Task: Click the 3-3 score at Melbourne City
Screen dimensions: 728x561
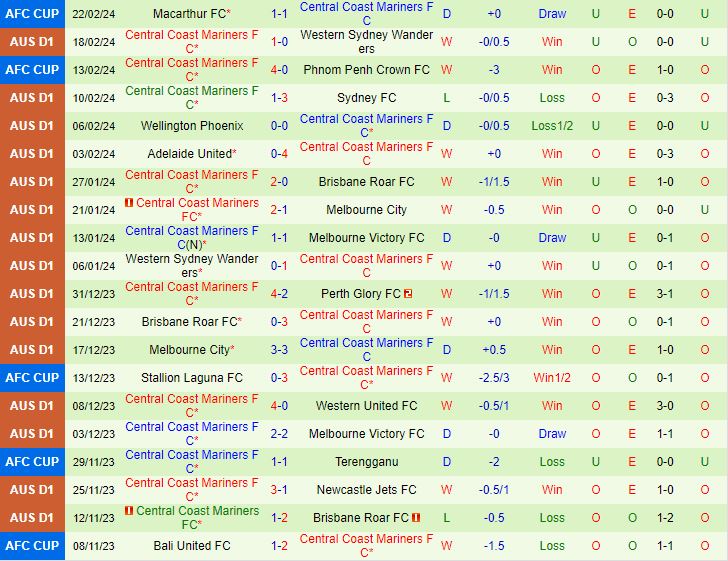Action: click(279, 350)
